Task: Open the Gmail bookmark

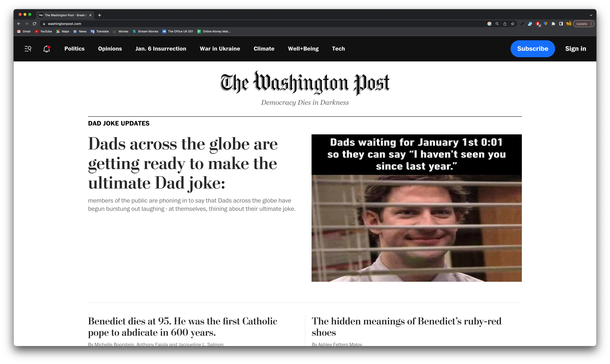Action: point(24,32)
